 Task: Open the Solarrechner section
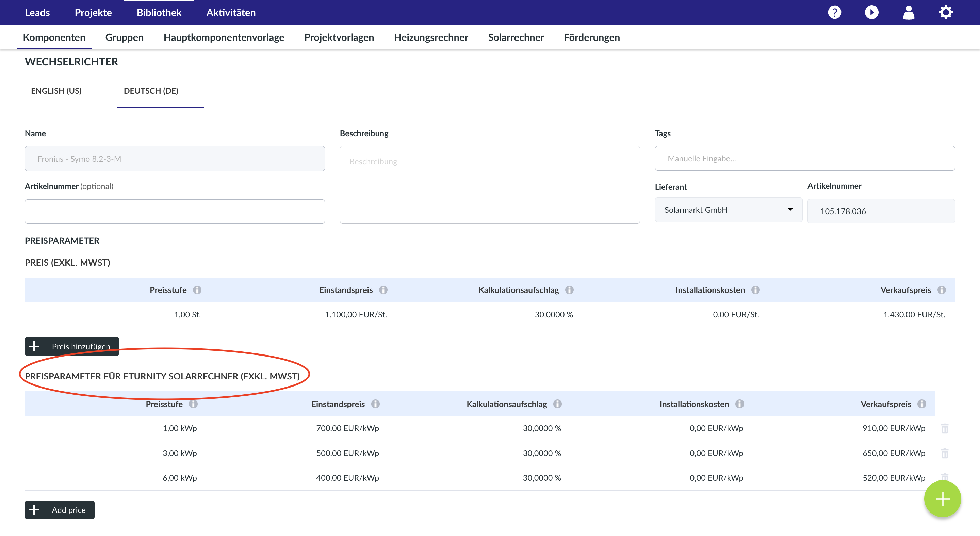click(516, 37)
